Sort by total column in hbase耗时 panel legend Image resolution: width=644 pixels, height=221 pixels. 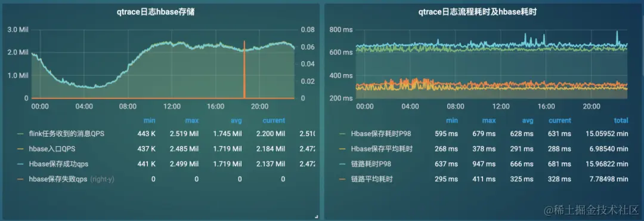[621, 121]
